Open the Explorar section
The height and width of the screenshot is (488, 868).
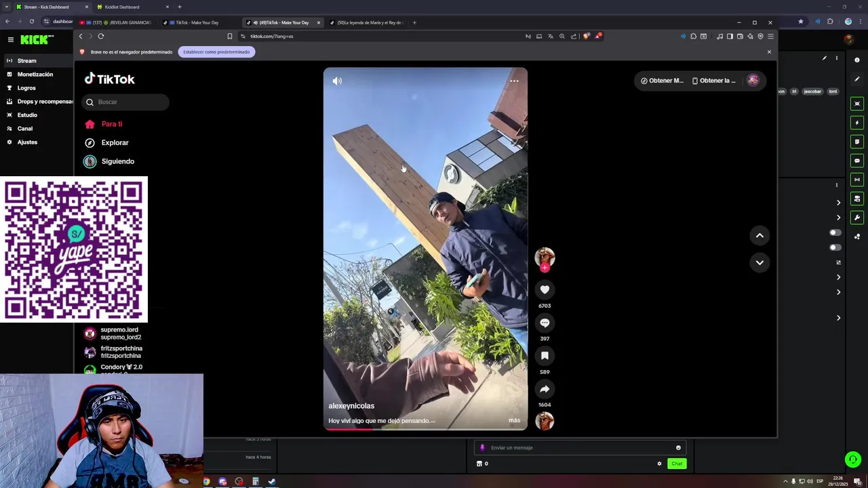coord(106,142)
